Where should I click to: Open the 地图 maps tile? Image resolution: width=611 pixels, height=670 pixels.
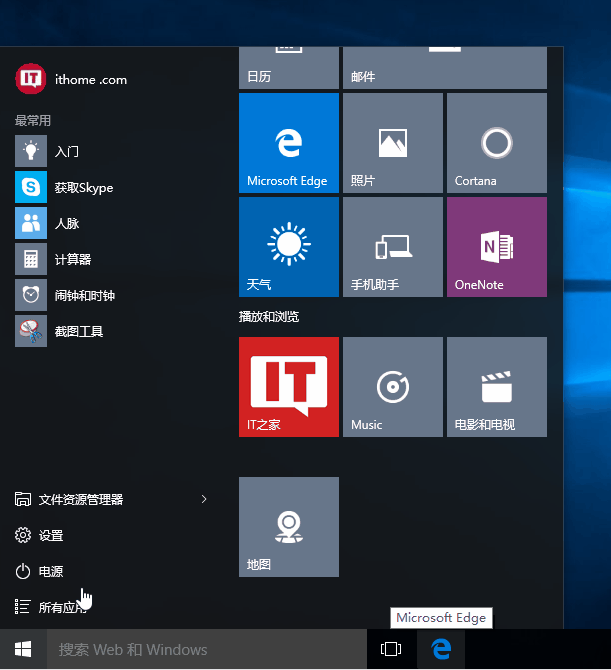289,526
